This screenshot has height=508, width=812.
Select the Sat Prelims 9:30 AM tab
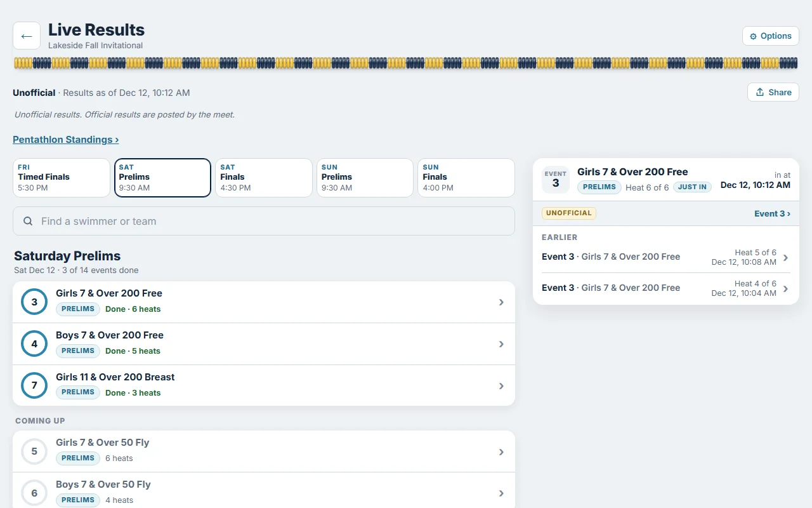coord(162,178)
